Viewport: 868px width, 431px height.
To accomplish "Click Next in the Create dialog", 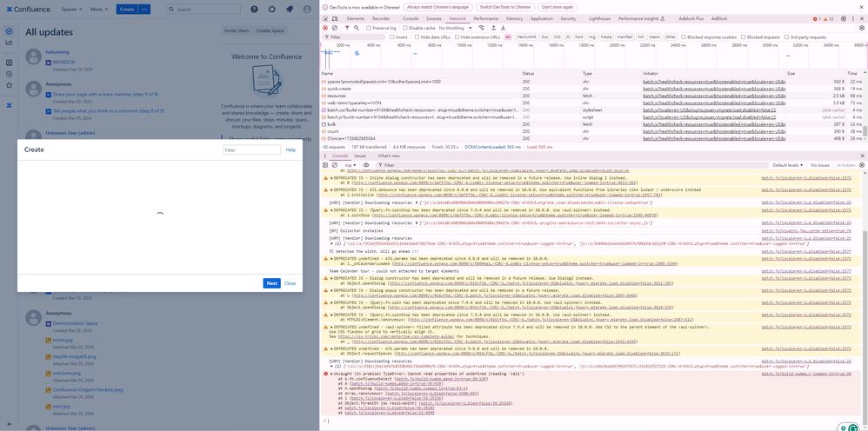I will tap(272, 283).
